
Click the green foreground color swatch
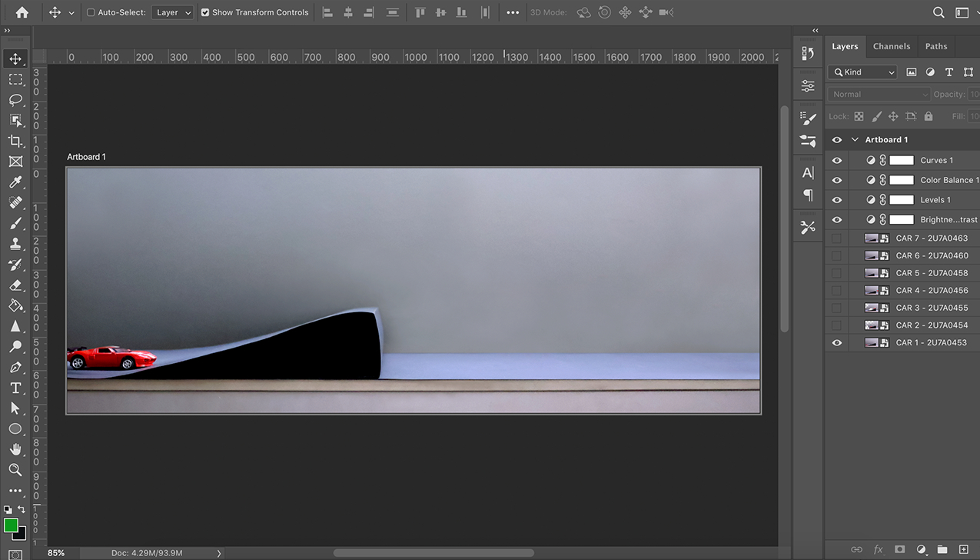tap(11, 525)
